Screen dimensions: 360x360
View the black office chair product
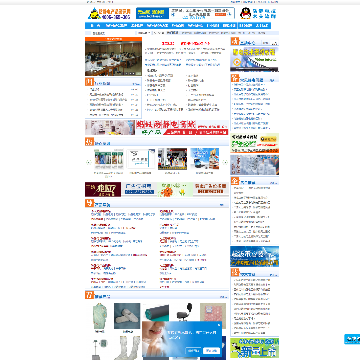click(184, 312)
